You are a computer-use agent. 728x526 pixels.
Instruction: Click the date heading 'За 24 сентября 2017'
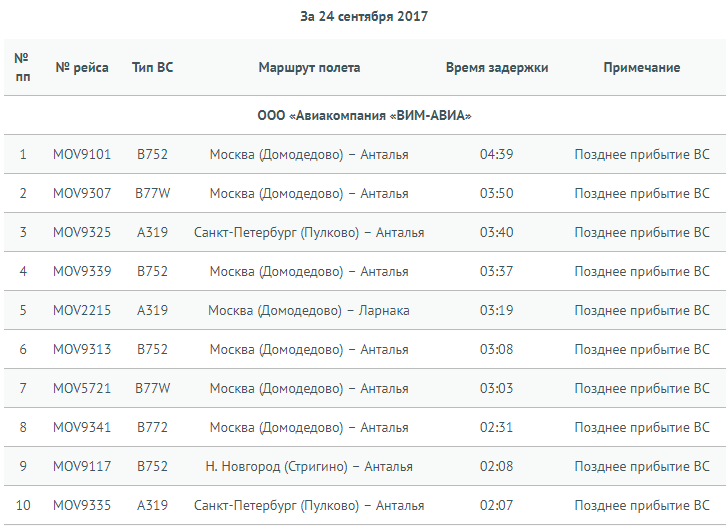(364, 16)
